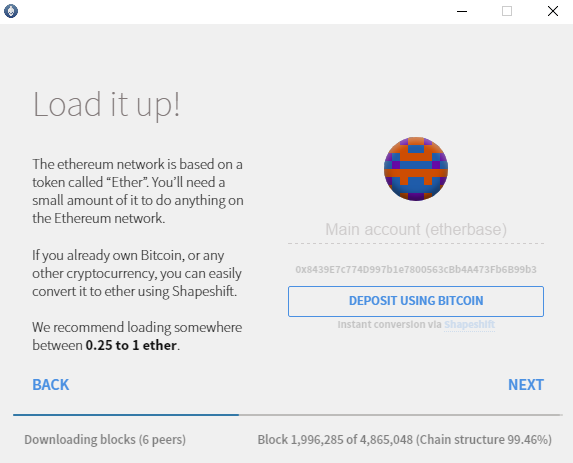
Task: Click the "Load it up!" heading
Action: pyautogui.click(x=106, y=105)
